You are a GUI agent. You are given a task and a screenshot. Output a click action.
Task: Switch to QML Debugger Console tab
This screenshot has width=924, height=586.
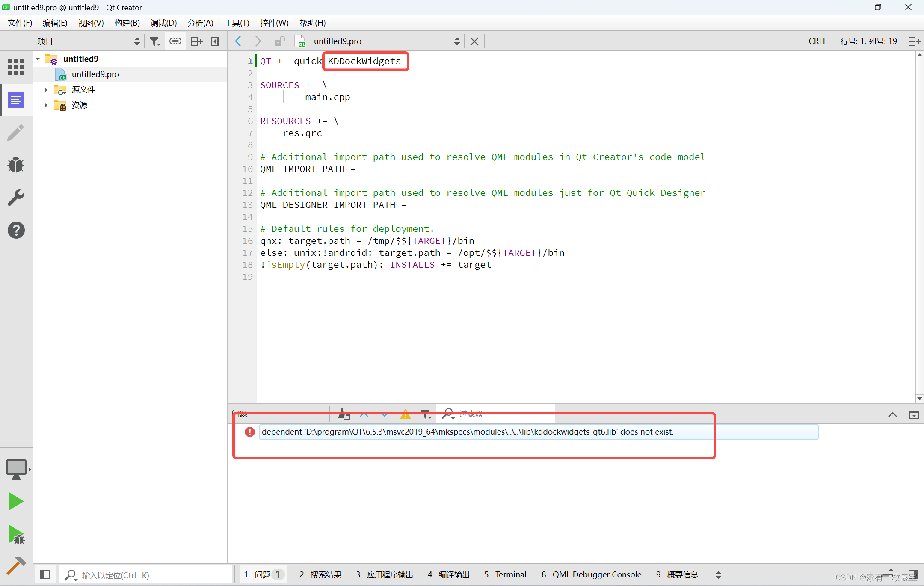tap(592, 574)
